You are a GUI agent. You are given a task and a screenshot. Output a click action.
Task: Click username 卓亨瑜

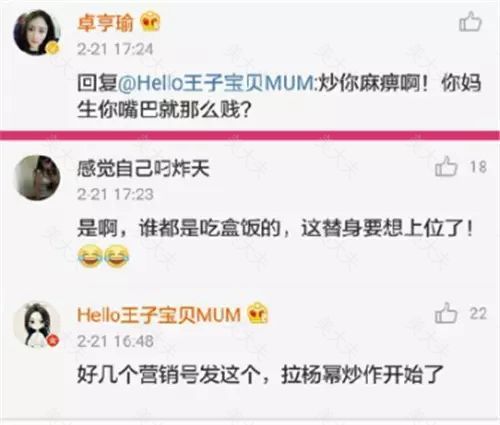click(105, 23)
